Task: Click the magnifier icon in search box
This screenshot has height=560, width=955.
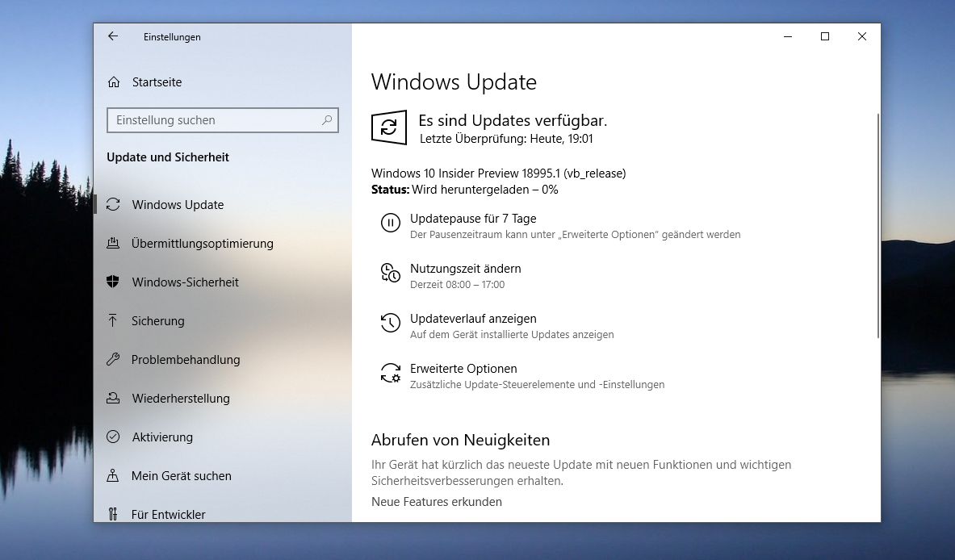Action: 327,120
